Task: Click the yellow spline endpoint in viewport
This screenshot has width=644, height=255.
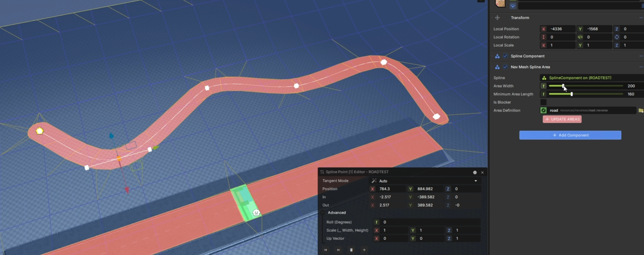Action: point(40,131)
